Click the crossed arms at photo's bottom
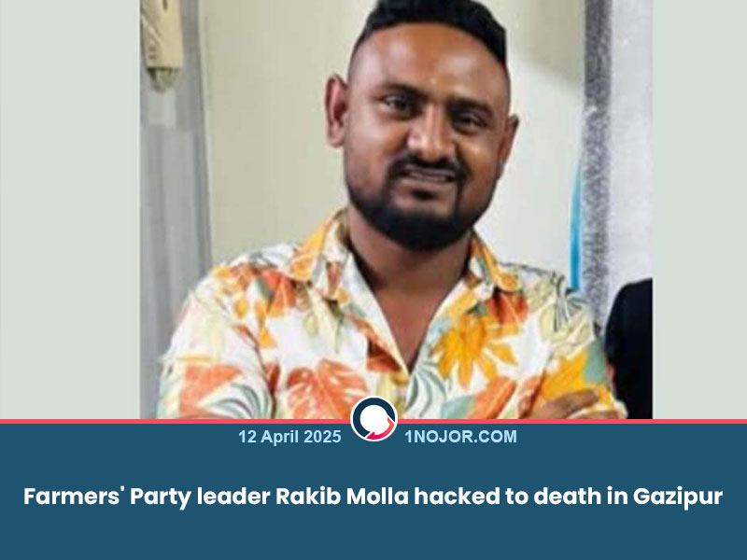The width and height of the screenshot is (747, 560). (567, 407)
